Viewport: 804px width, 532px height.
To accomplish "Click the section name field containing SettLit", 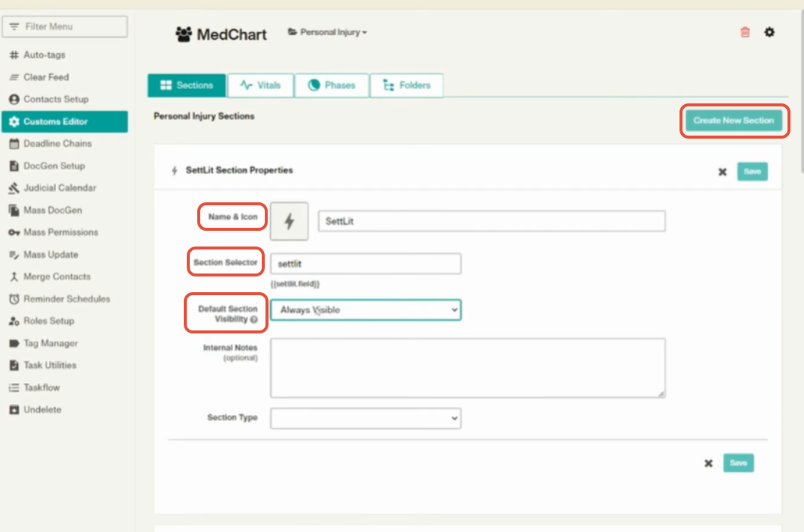I will point(492,221).
